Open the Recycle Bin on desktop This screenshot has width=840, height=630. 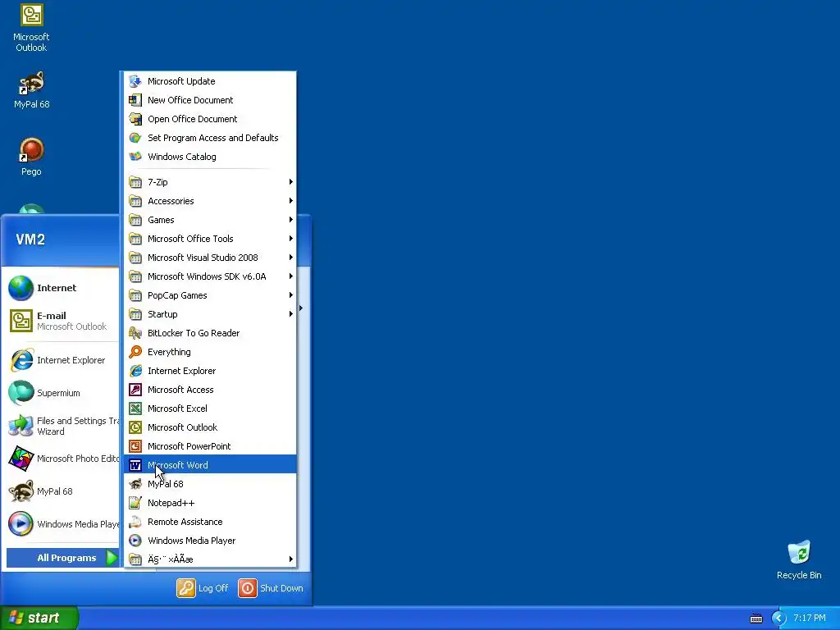(x=799, y=559)
